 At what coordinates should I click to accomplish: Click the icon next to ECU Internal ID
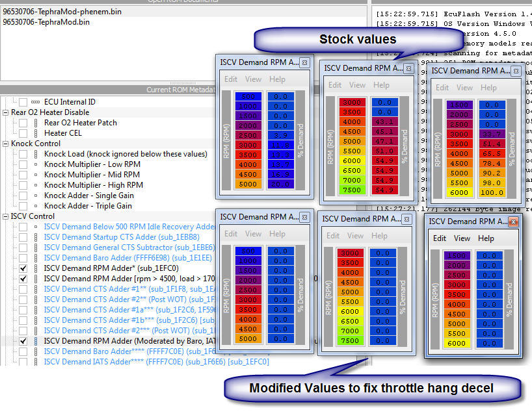point(35,102)
